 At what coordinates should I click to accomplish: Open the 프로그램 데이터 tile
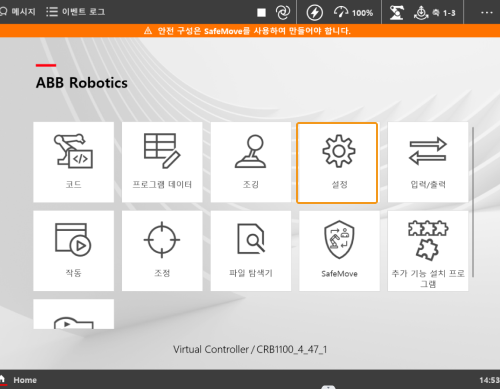click(x=162, y=162)
